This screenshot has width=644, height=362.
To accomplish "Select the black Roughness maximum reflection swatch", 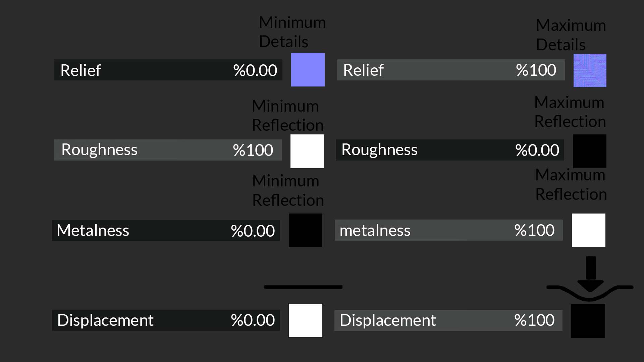I will click(x=589, y=151).
